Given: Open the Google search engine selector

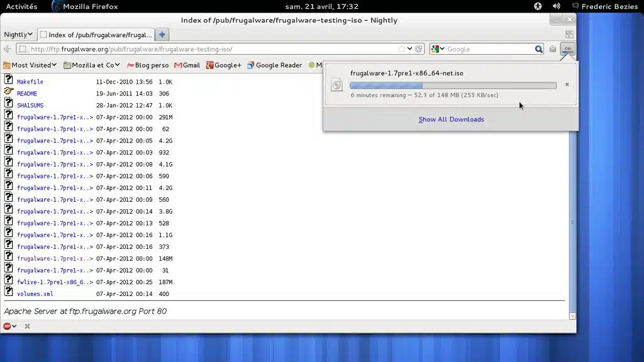Looking at the screenshot, I should [x=438, y=49].
